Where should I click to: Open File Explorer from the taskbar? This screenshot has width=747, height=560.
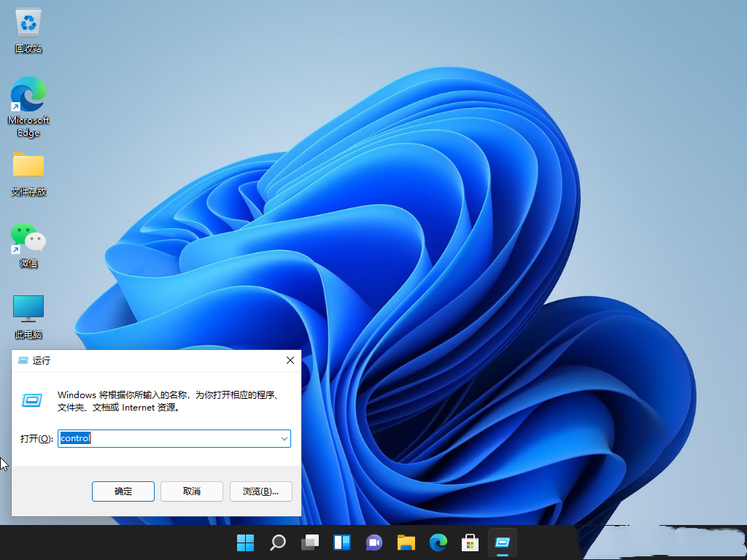[406, 542]
